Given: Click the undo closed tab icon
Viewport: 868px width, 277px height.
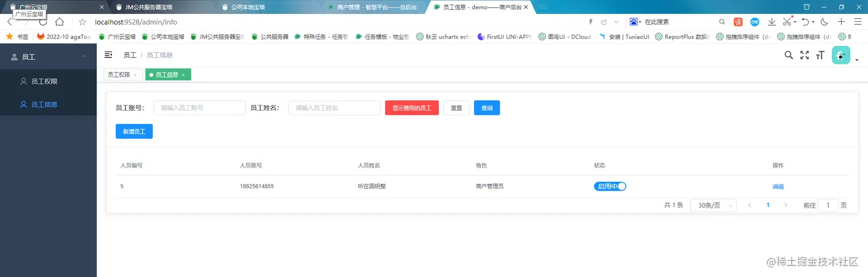Looking at the screenshot, I should tap(805, 22).
